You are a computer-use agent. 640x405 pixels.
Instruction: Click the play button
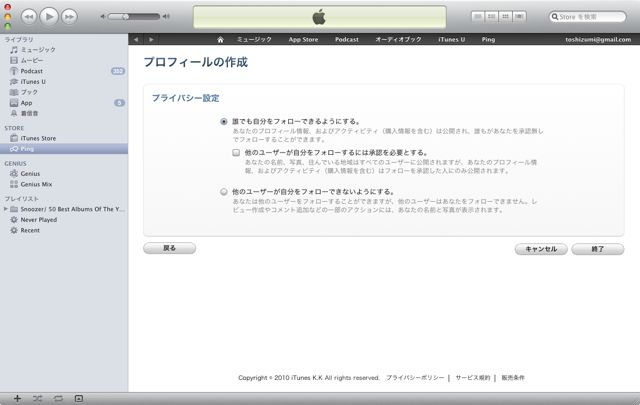tap(49, 17)
